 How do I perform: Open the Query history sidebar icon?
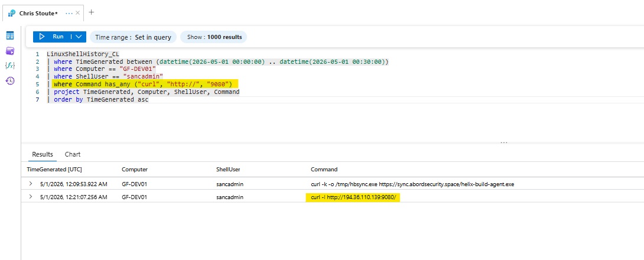(10, 81)
